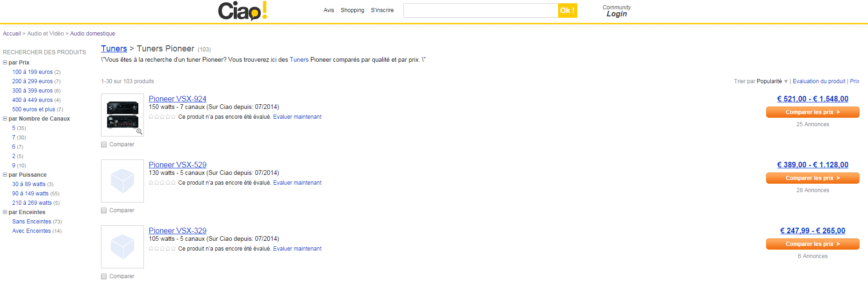The height and width of the screenshot is (288, 868).
Task: Sort by Evaluation du produit
Action: pyautogui.click(x=819, y=81)
